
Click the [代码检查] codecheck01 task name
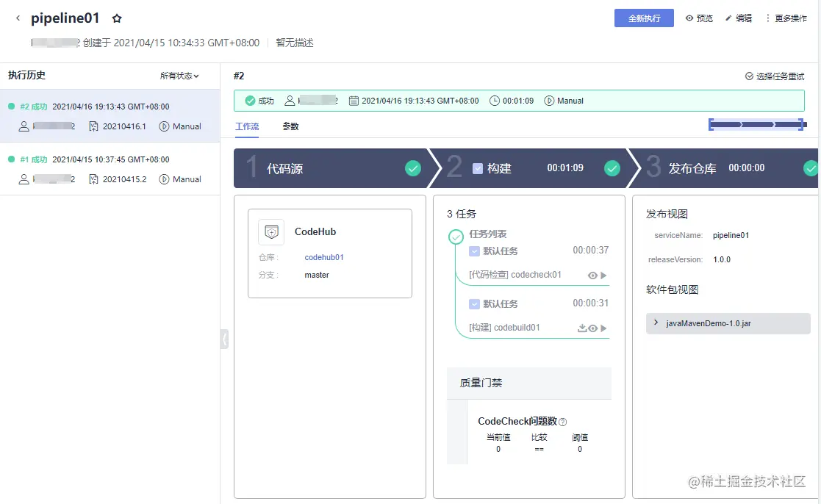(515, 275)
